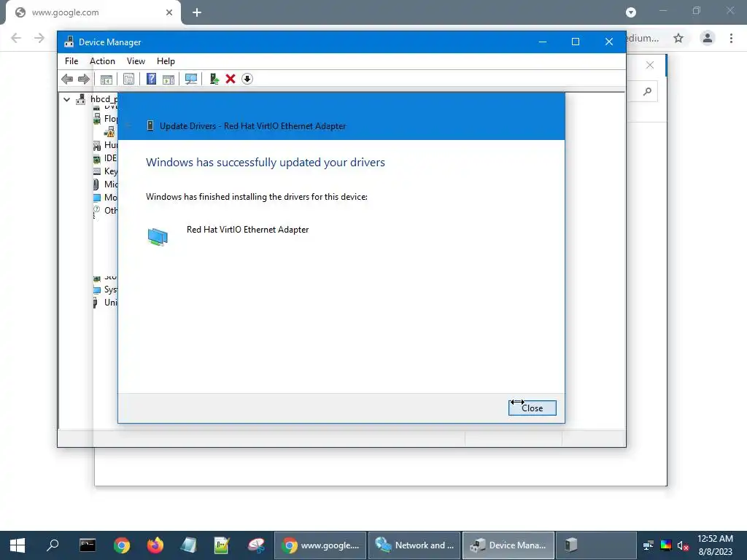Switch to Network and ... taskbar button

pos(414,545)
